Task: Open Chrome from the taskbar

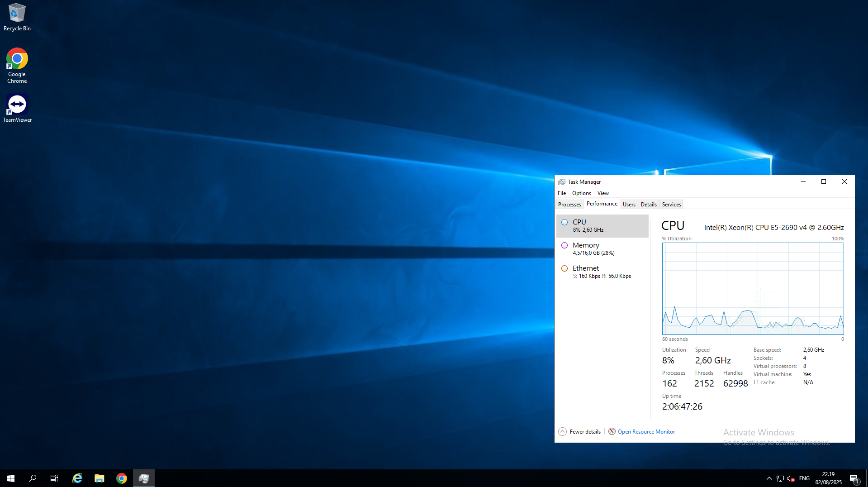Action: click(122, 478)
